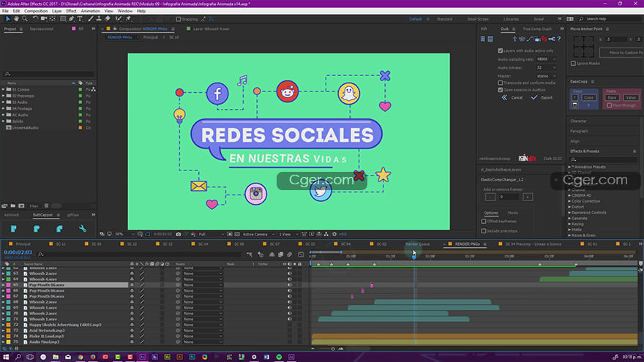
Task: Select the Roto Brush tool
Action: [119, 19]
